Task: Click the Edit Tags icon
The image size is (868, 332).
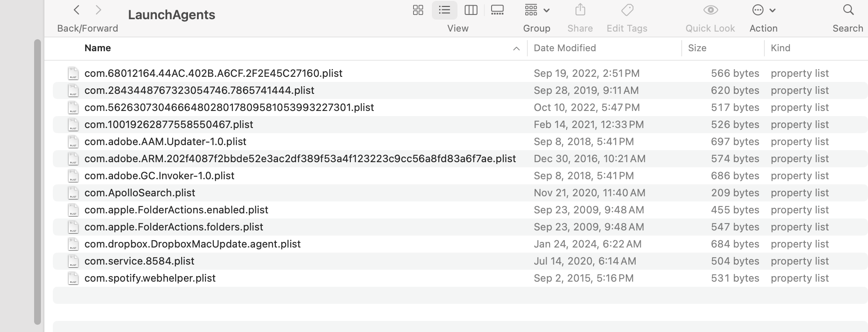Action: (627, 10)
